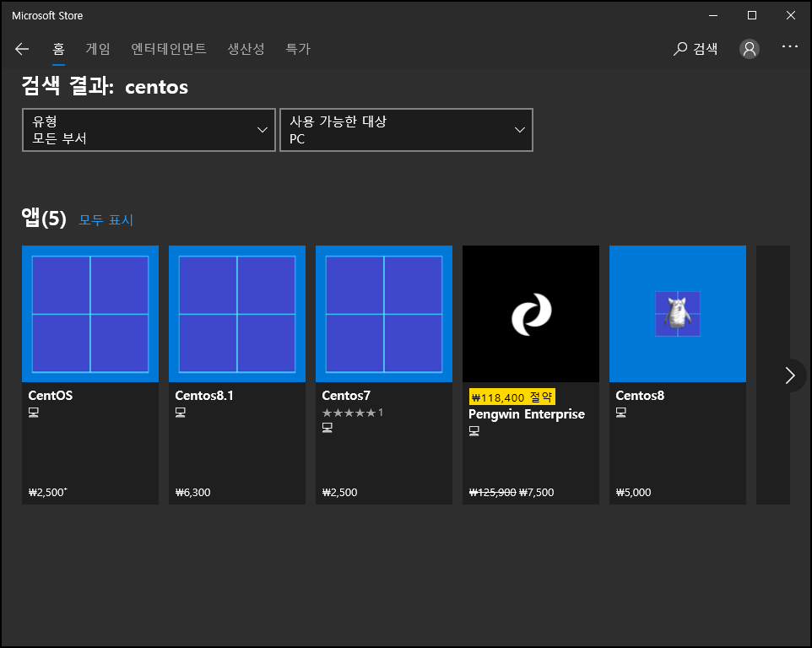Click PC device icon under Centos7
This screenshot has width=812, height=648.
328,428
